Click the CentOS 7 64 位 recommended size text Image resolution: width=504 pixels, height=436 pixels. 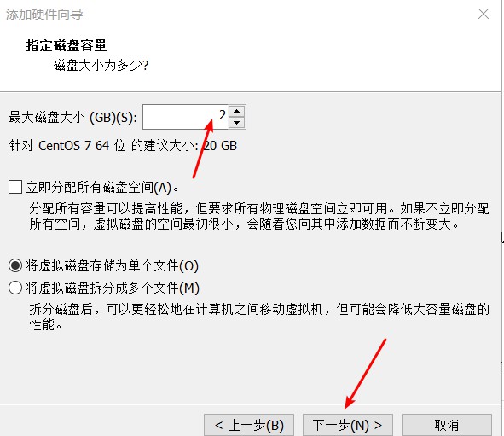123,146
